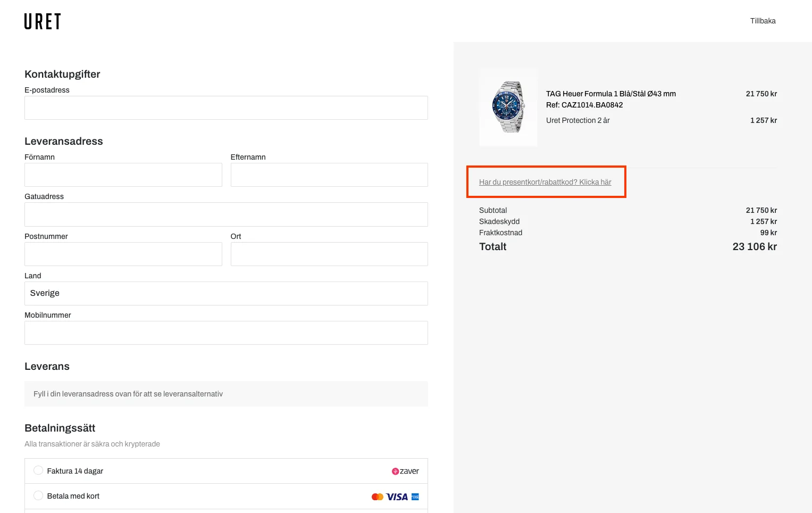This screenshot has width=812, height=513.
Task: Open the presentkort/rabattkod link
Action: (545, 182)
